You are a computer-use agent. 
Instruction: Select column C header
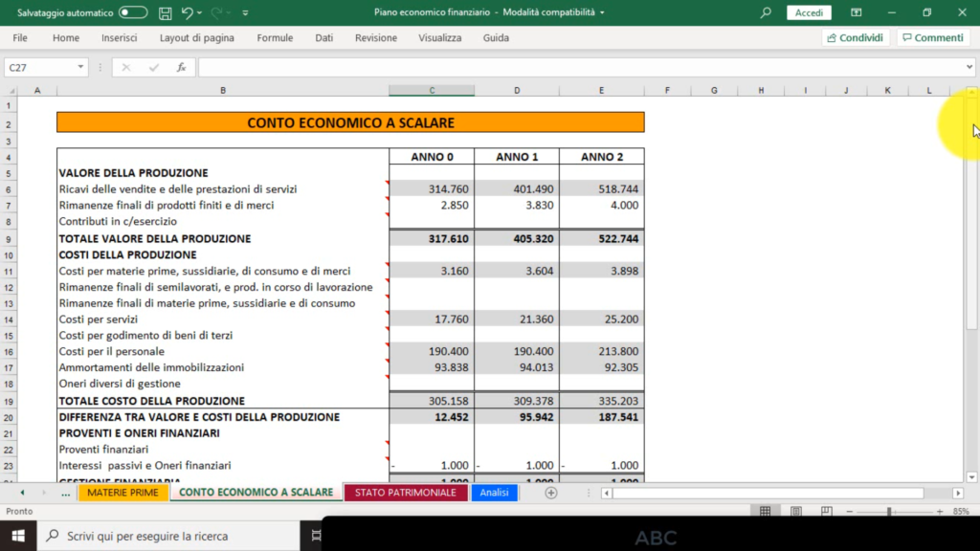[x=432, y=91]
